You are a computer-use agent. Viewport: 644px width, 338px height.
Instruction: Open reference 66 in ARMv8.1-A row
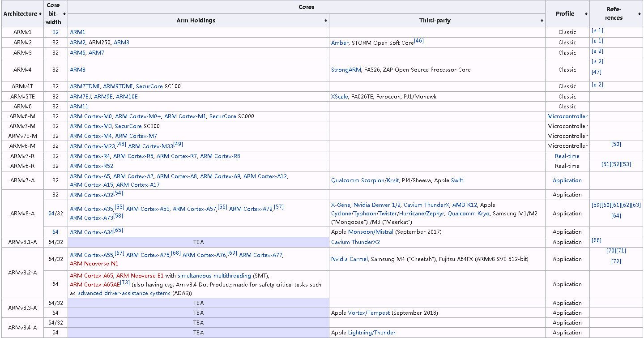tap(597, 240)
